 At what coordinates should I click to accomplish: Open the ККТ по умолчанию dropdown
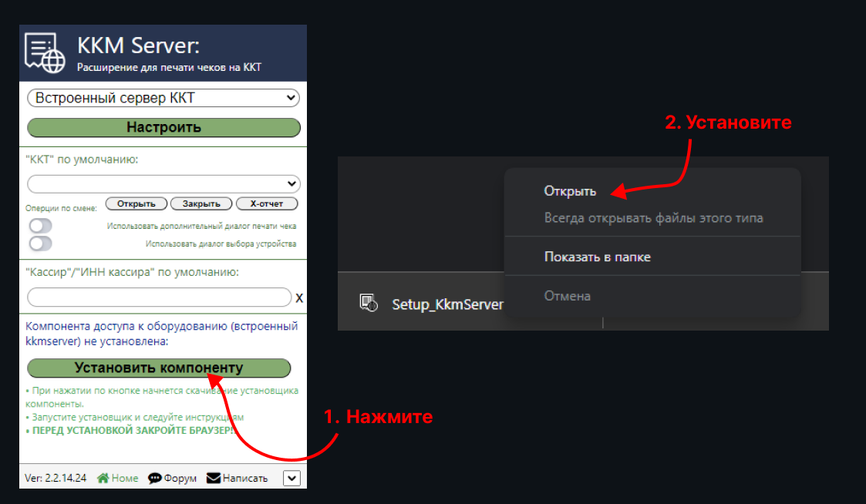click(163, 184)
